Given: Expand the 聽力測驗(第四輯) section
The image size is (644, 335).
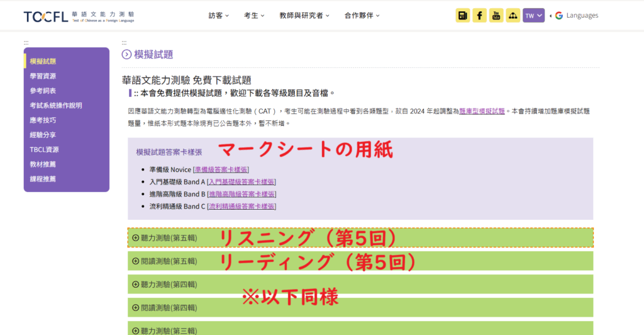Looking at the screenshot, I should pos(165,285).
